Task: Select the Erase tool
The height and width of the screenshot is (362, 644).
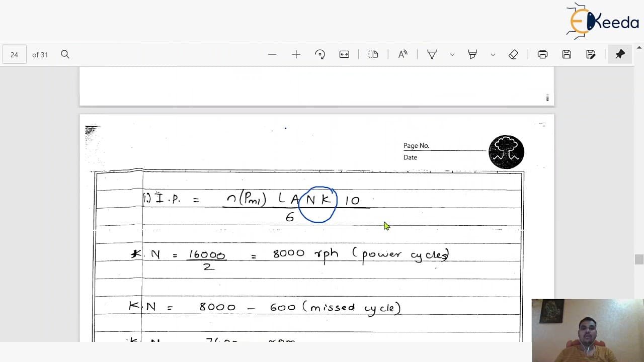Action: (x=513, y=54)
